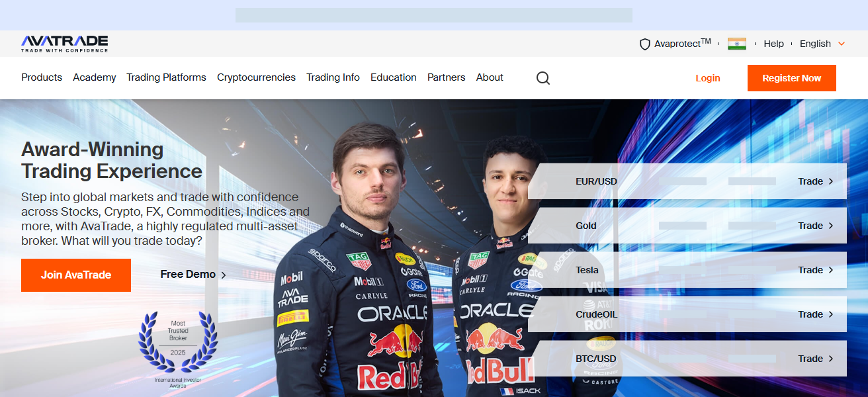This screenshot has width=868, height=397.
Task: Click chevron next to Gold Trade
Action: pos(831,226)
